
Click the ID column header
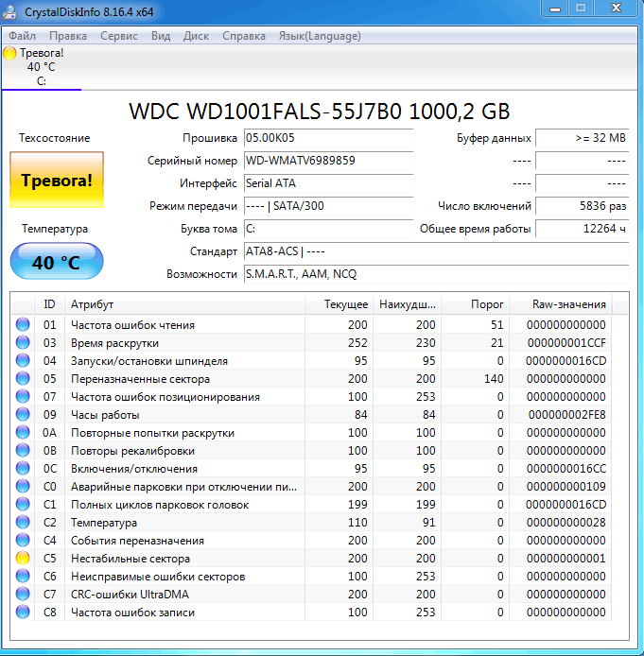point(49,304)
